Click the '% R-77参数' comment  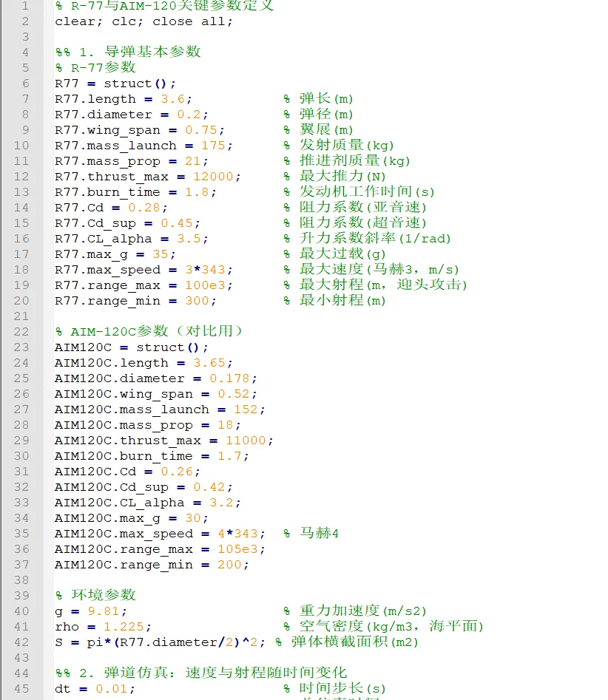(x=95, y=67)
